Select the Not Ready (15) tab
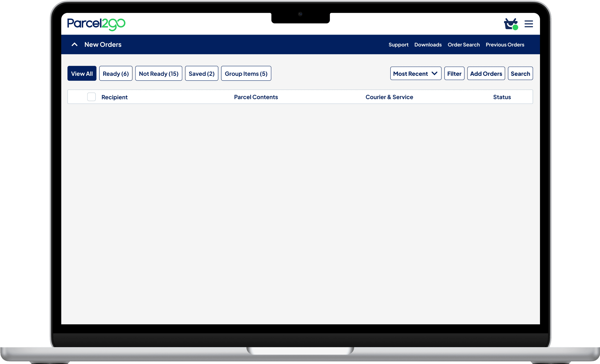Viewport: 600px width, 364px height. pyautogui.click(x=158, y=73)
